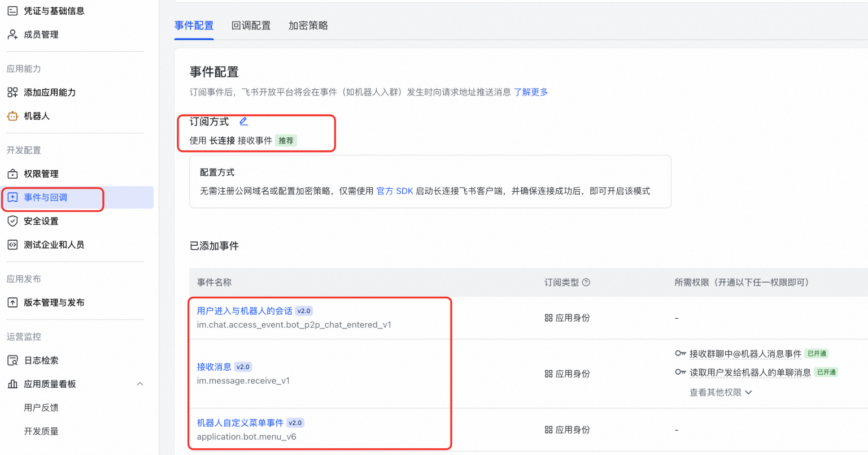Expand 查看其他权限 dropdown
868x455 pixels.
[721, 392]
